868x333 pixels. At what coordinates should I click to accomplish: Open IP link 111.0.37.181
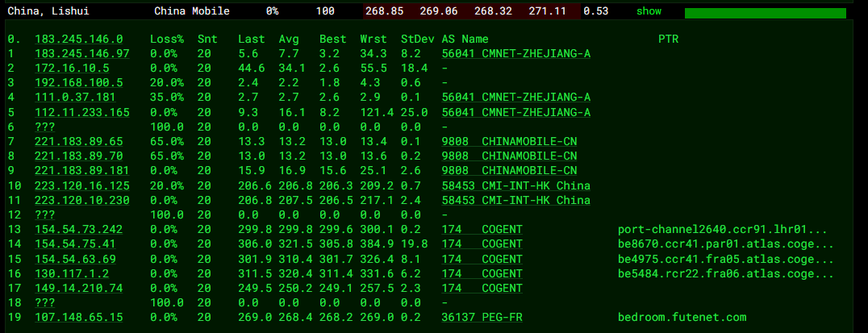click(75, 98)
